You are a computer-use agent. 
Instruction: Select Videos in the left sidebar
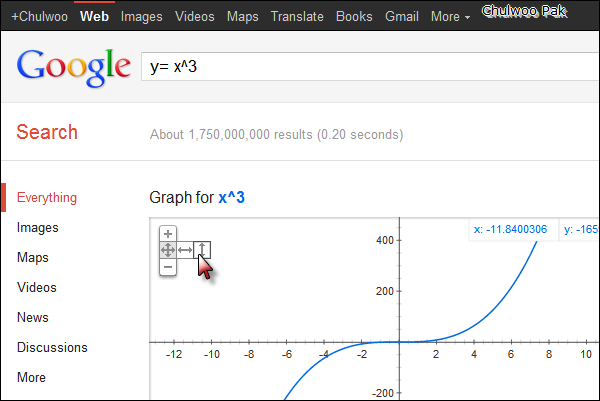pos(37,288)
